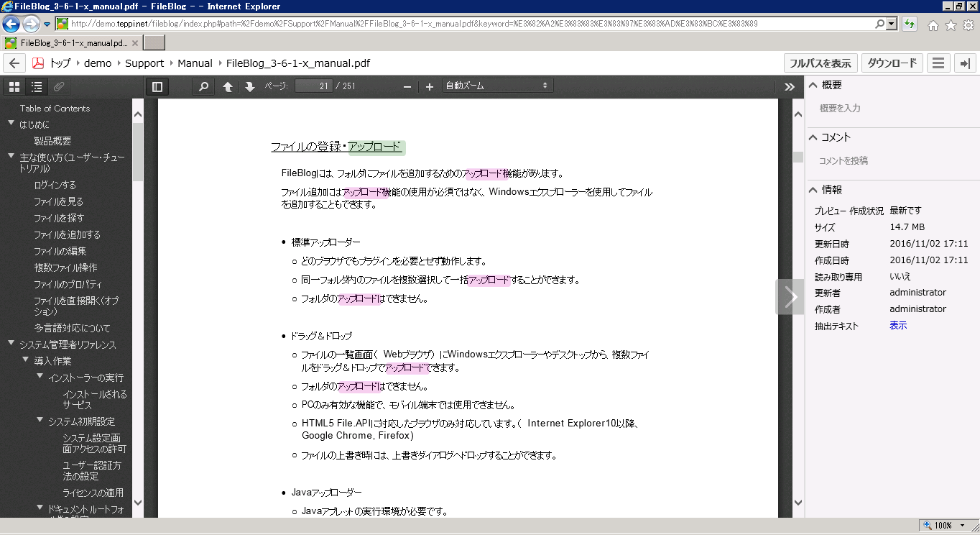
Task: Click the ダウンロード button
Action: [892, 63]
